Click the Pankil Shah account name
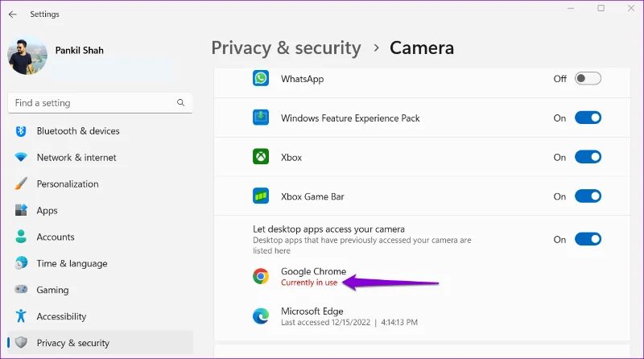The height and width of the screenshot is (359, 644). (x=79, y=51)
